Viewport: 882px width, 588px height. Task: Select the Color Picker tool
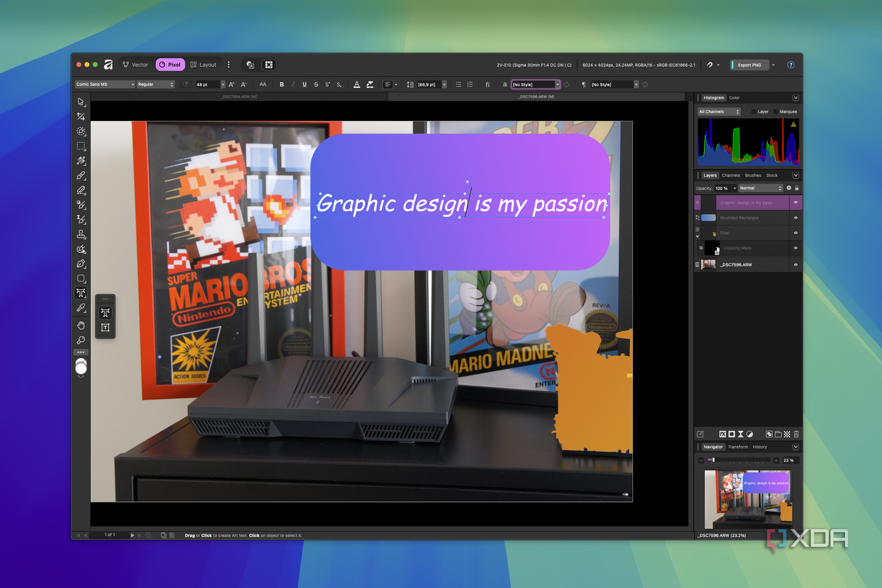tap(81, 307)
